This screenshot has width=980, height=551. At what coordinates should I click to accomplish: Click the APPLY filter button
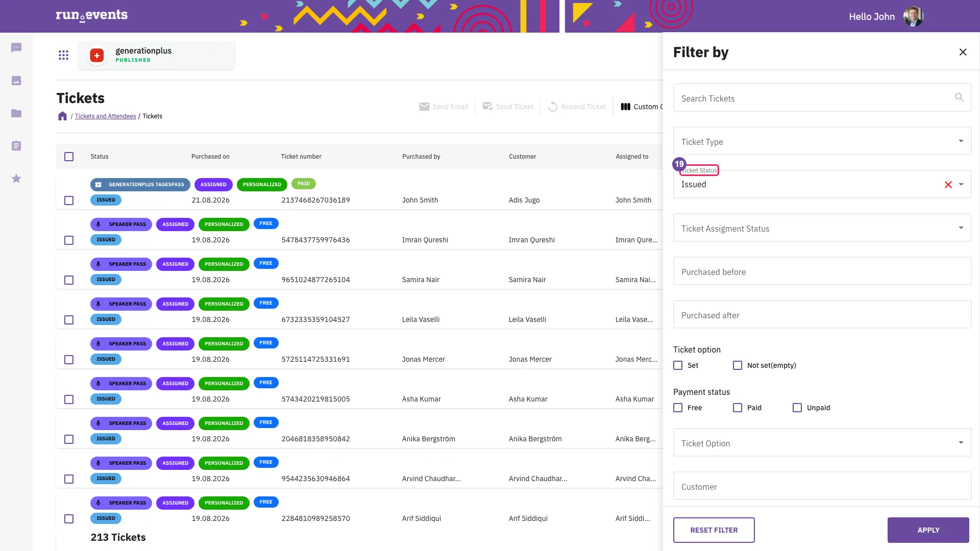[928, 530]
